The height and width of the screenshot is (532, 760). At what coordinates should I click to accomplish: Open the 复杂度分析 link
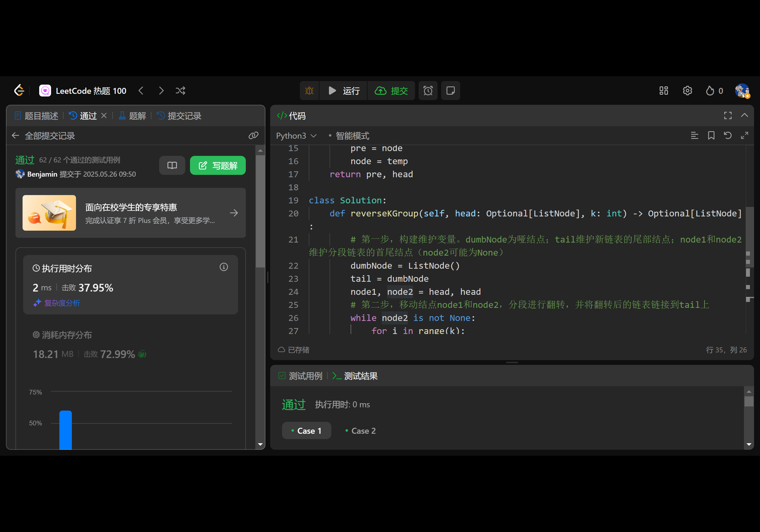[62, 303]
